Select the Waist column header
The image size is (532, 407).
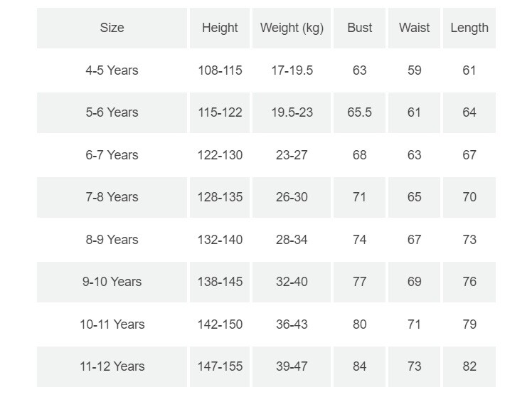[414, 28]
